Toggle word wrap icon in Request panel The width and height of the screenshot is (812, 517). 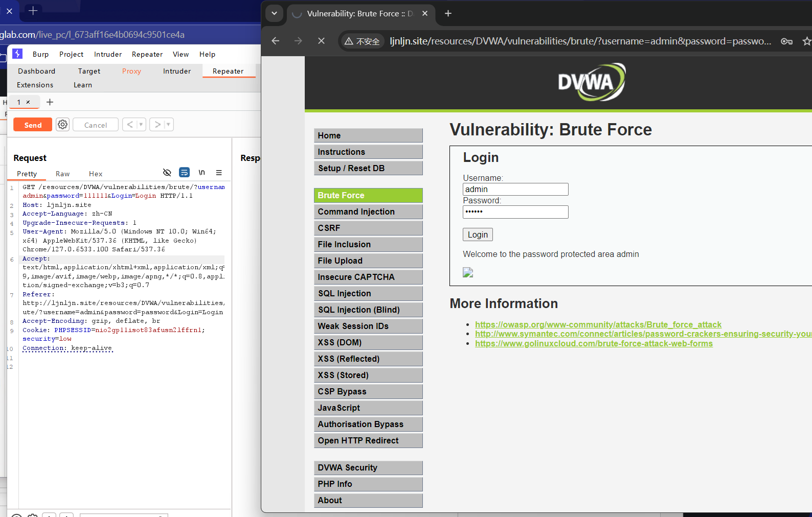pyautogui.click(x=184, y=172)
